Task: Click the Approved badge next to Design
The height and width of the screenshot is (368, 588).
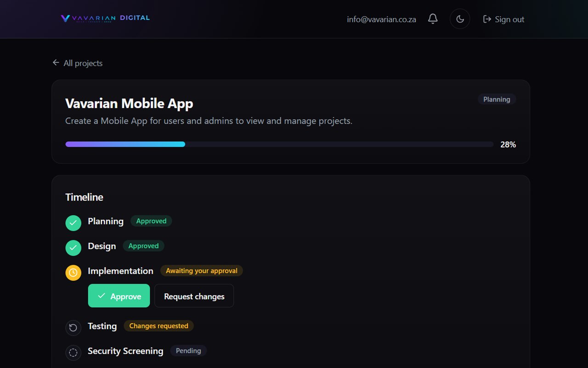Action: coord(143,246)
